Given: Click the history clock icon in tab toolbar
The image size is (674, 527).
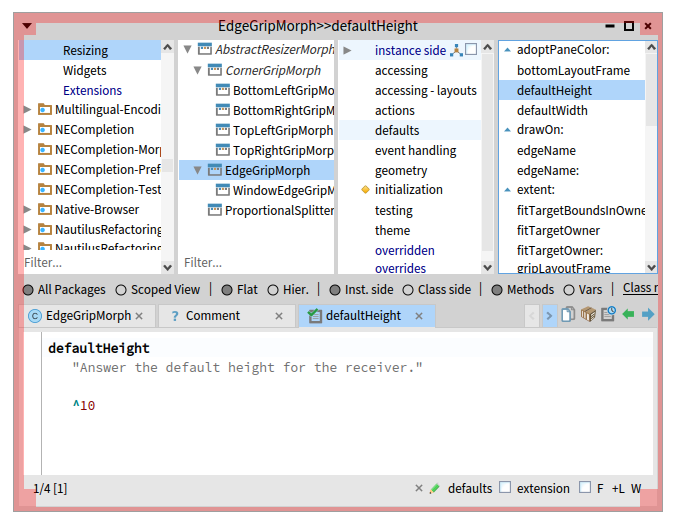Looking at the screenshot, I should click(608, 315).
